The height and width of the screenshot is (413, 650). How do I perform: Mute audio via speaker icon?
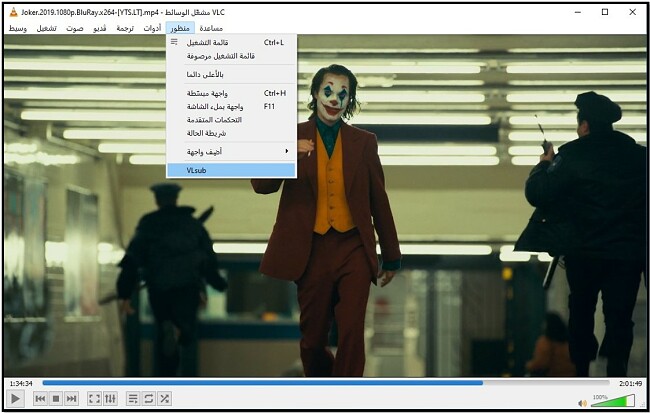582,403
